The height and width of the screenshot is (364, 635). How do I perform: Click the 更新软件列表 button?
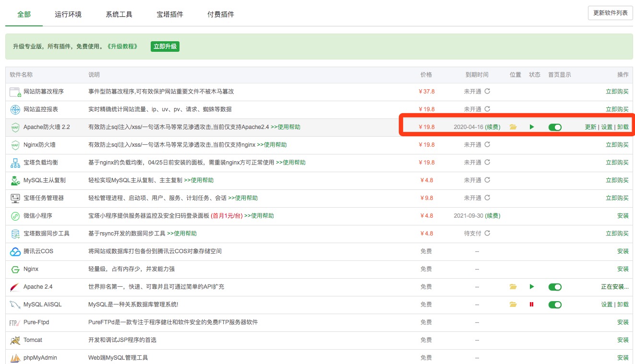(610, 13)
